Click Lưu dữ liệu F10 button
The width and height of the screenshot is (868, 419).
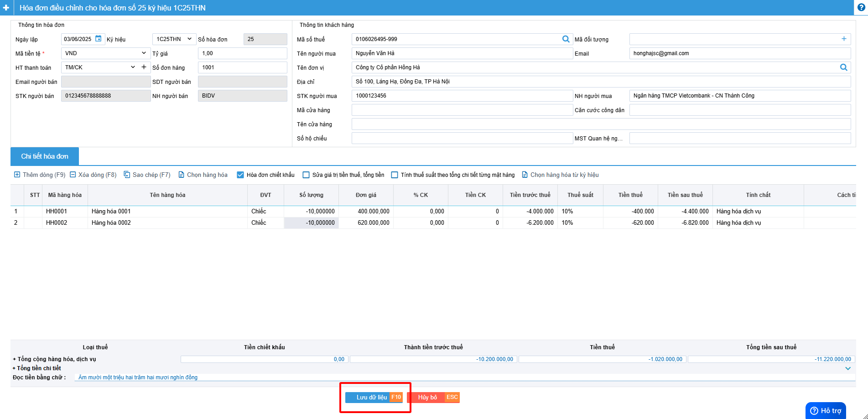click(374, 398)
